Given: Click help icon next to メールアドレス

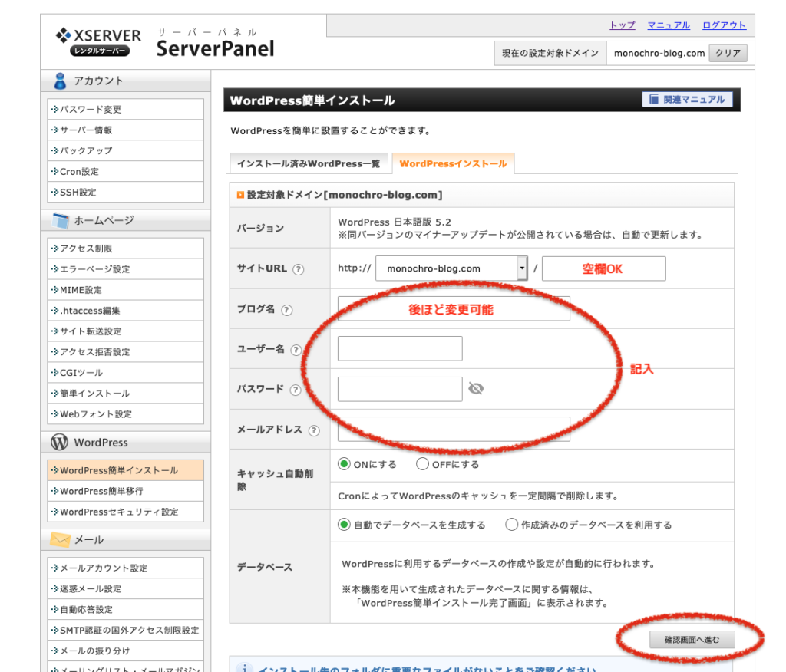Looking at the screenshot, I should pos(314,430).
